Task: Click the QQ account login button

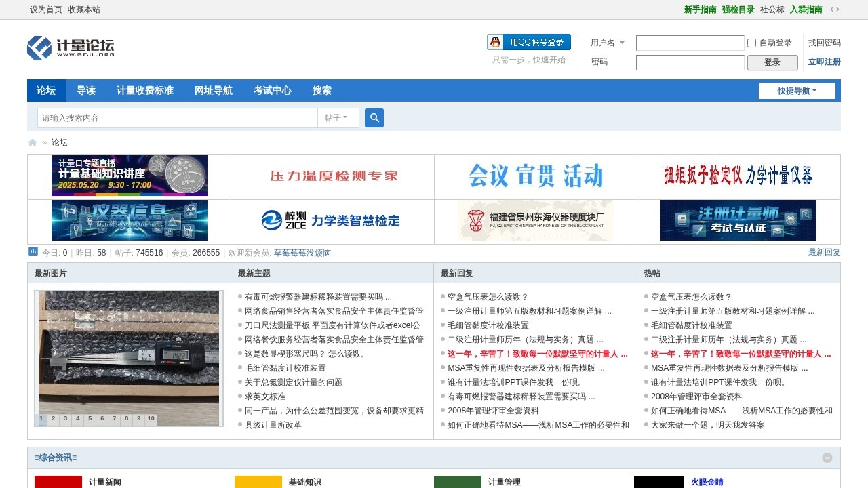Action: pyautogui.click(x=529, y=42)
